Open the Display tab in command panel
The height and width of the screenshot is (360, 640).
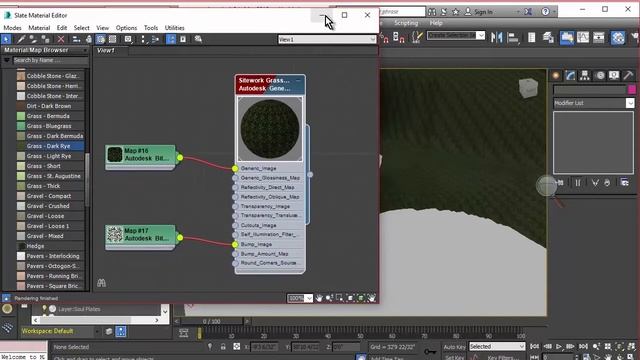click(x=614, y=76)
